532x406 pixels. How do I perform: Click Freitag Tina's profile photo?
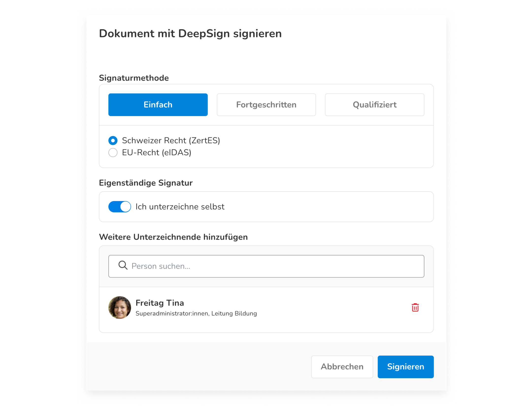pos(120,307)
